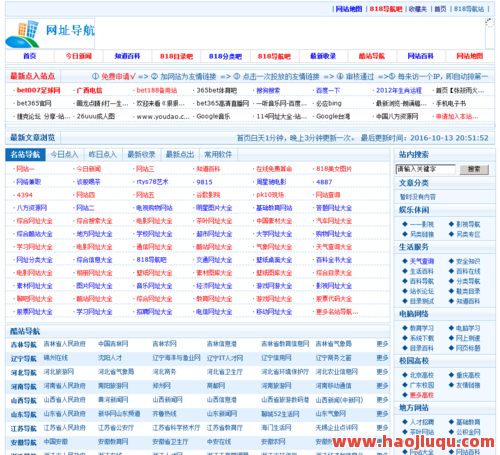Open the 沈阳人才 link
The height and width of the screenshot is (455, 500).
click(110, 358)
